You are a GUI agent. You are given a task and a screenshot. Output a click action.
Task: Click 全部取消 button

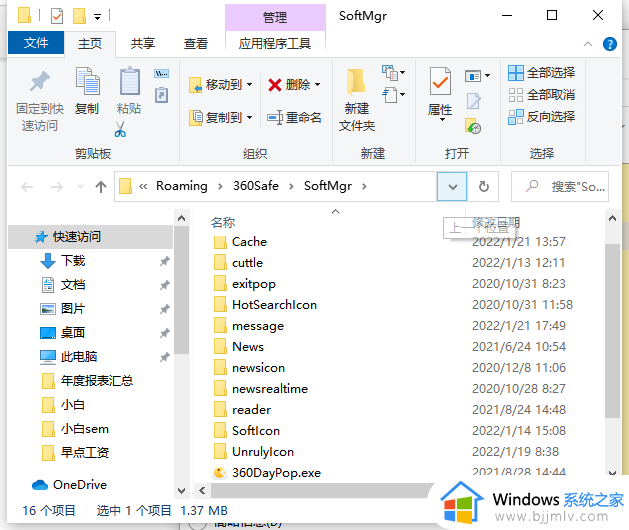[542, 95]
